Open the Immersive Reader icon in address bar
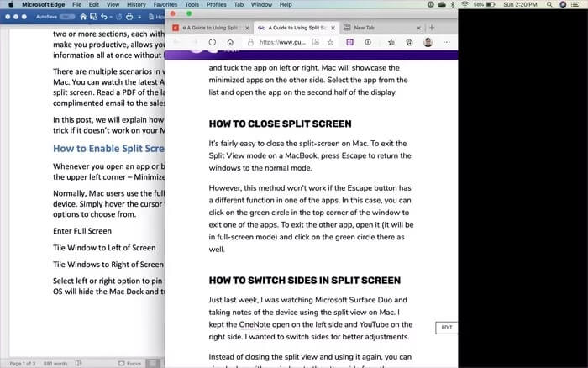588x368 pixels. click(316, 42)
